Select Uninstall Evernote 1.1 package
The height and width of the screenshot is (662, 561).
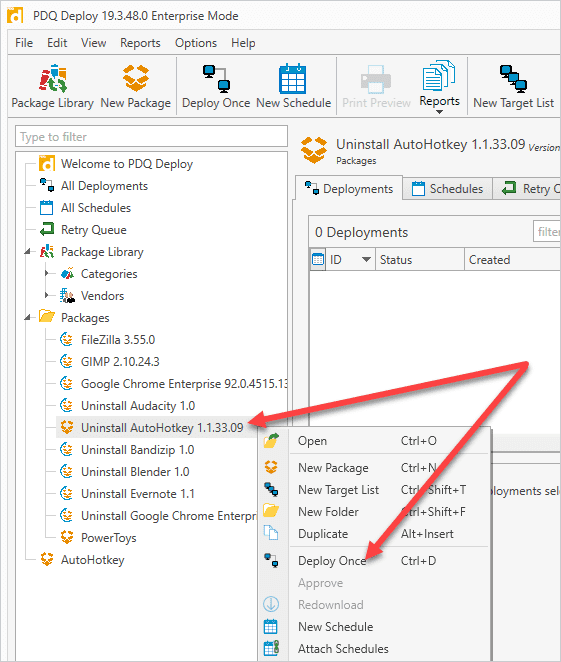coord(138,493)
